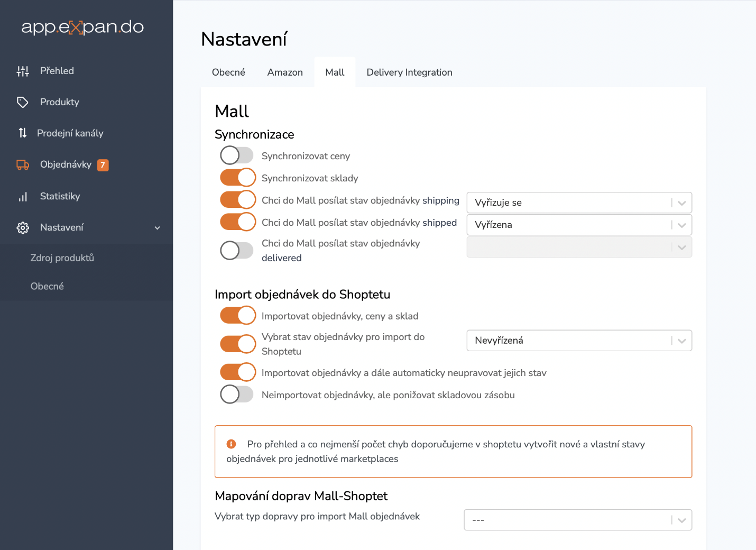
Task: Click the Importovat objednávky, ceny a sklad label
Action: [x=340, y=316]
